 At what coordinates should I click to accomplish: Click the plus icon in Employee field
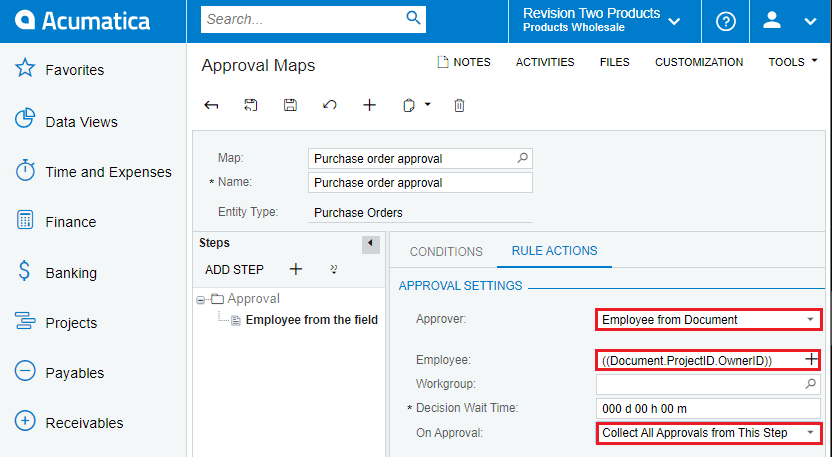click(x=811, y=359)
